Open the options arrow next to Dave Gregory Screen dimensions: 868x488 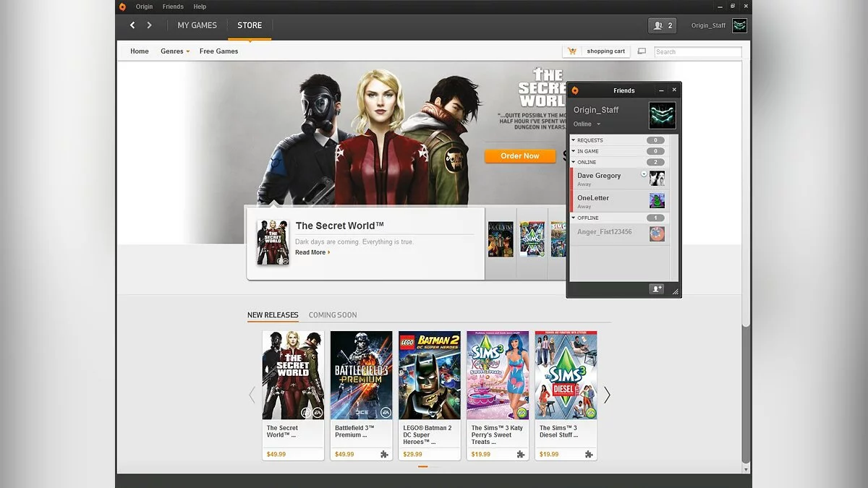[644, 174]
